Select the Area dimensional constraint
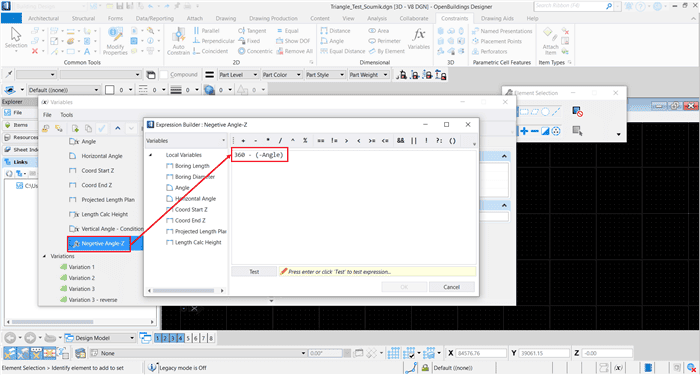The width and height of the screenshot is (700, 375). point(379,31)
